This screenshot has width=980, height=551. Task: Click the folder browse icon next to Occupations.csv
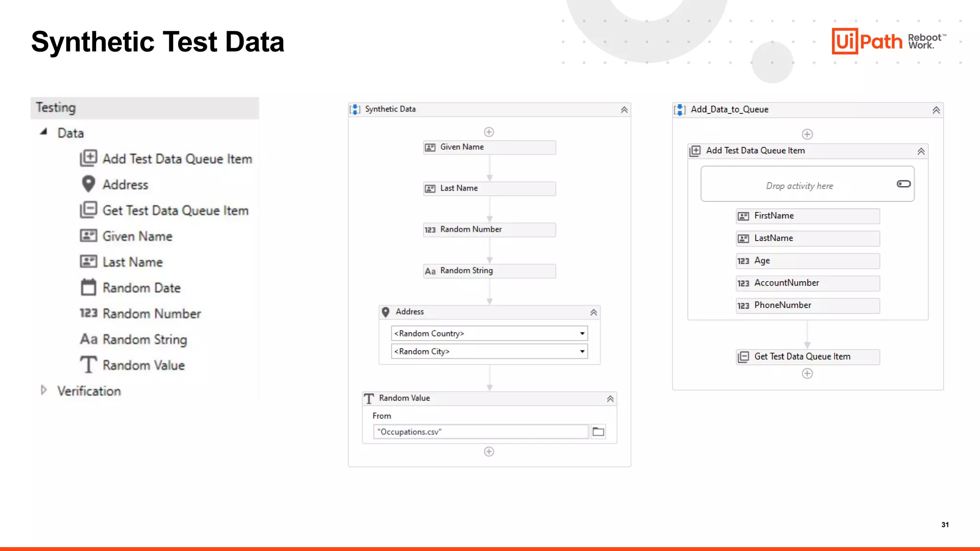tap(598, 432)
